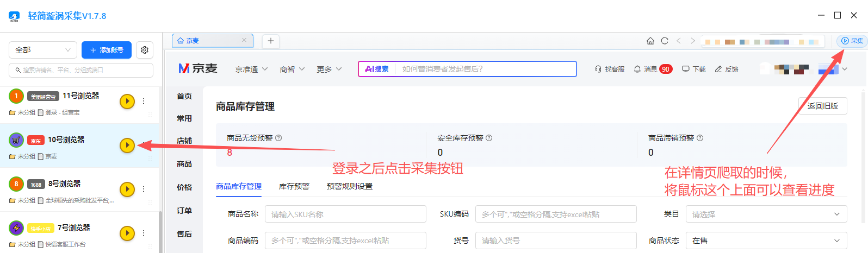Open the more options menu for 7号浏览器
The height and width of the screenshot is (253, 868).
(144, 233)
